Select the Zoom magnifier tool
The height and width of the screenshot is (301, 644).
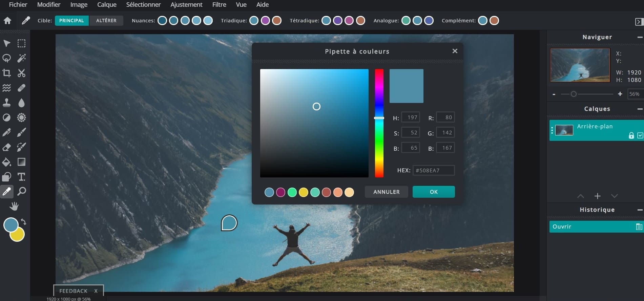pos(21,192)
